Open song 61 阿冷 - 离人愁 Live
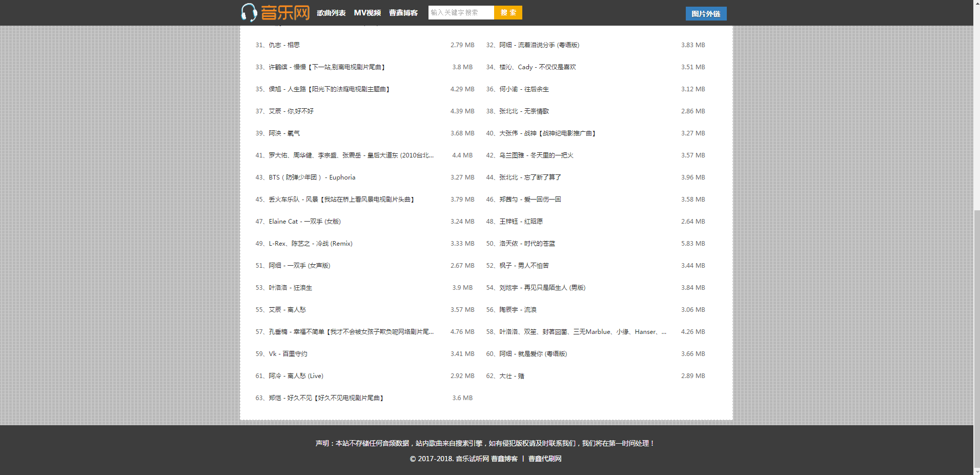Image resolution: width=980 pixels, height=475 pixels. (296, 376)
